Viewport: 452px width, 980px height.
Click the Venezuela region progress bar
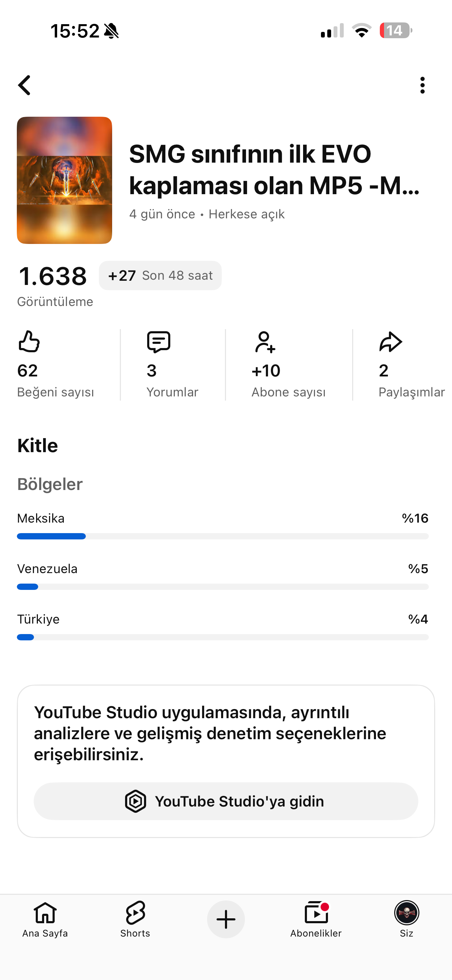click(x=223, y=587)
